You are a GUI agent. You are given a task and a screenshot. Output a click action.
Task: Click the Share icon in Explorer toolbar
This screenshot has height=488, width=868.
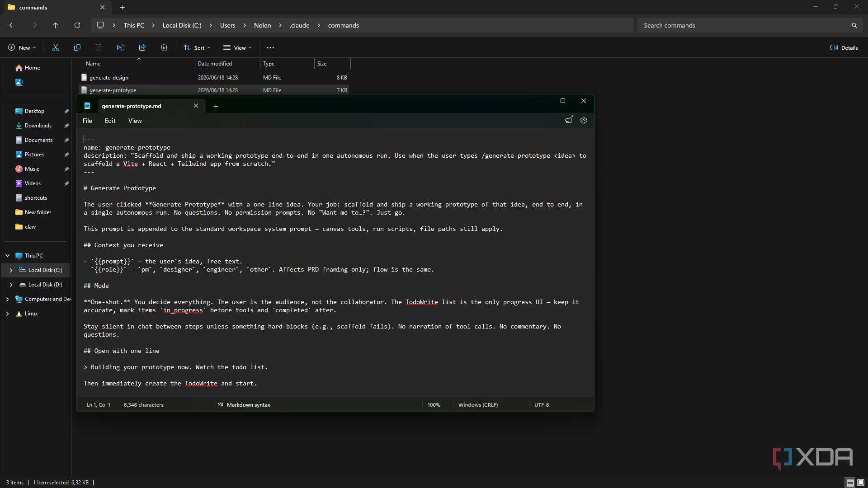coord(142,47)
